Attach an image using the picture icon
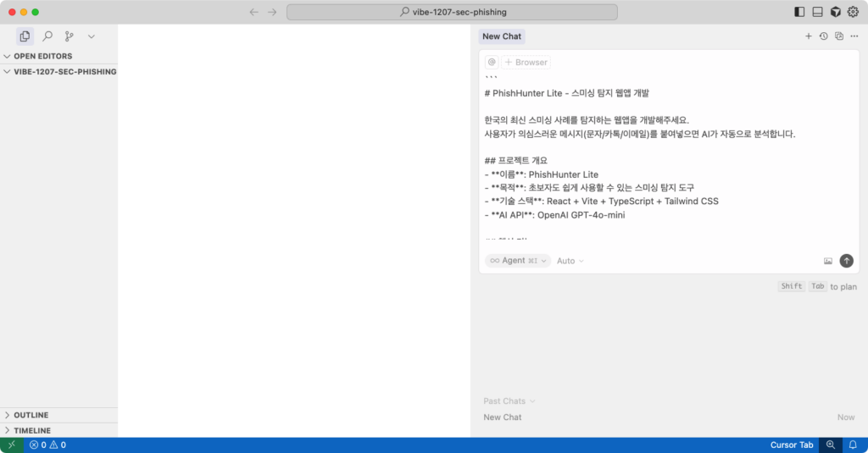868x453 pixels. (x=827, y=261)
